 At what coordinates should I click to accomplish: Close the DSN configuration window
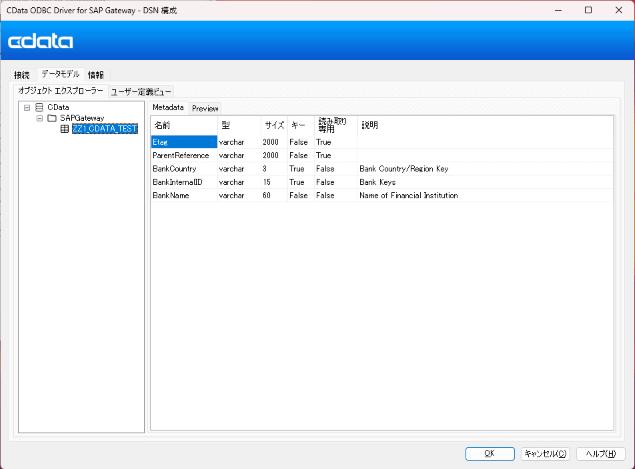pos(619,10)
